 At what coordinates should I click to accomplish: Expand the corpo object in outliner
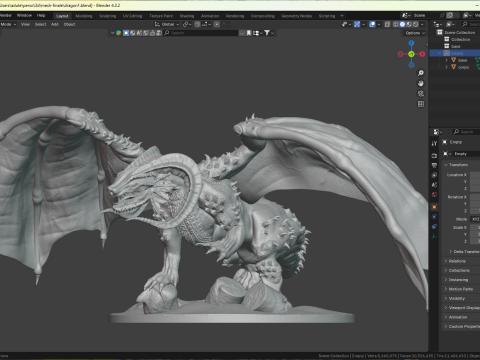(446, 67)
